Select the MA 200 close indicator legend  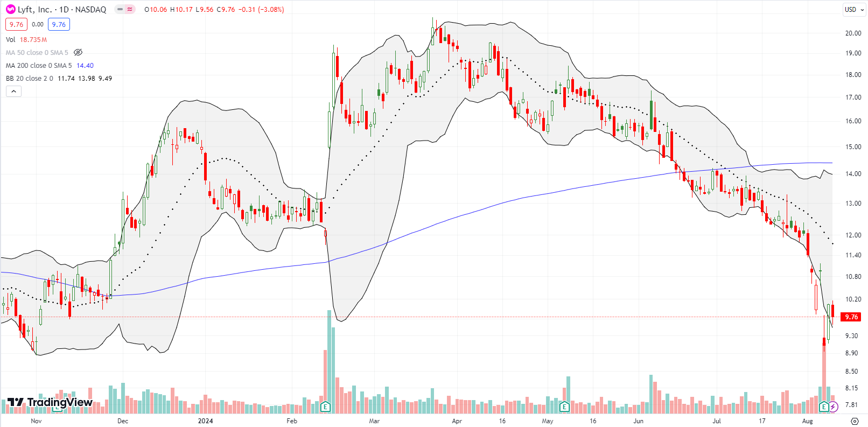(39, 65)
